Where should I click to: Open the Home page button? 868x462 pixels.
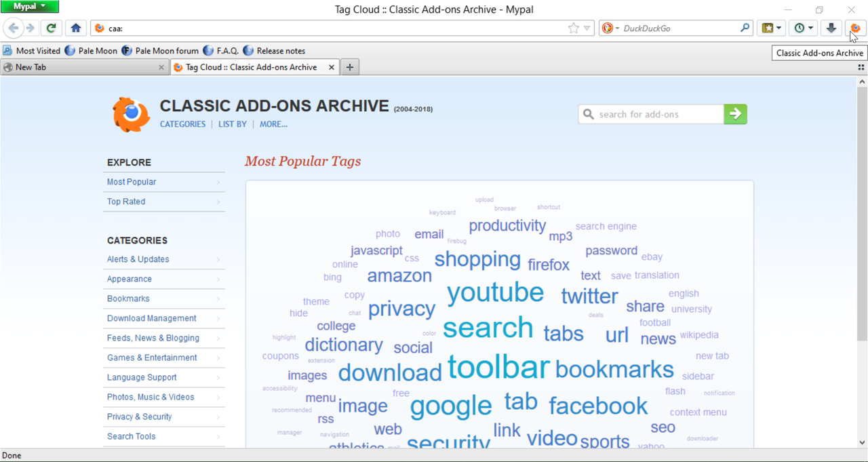pos(76,28)
